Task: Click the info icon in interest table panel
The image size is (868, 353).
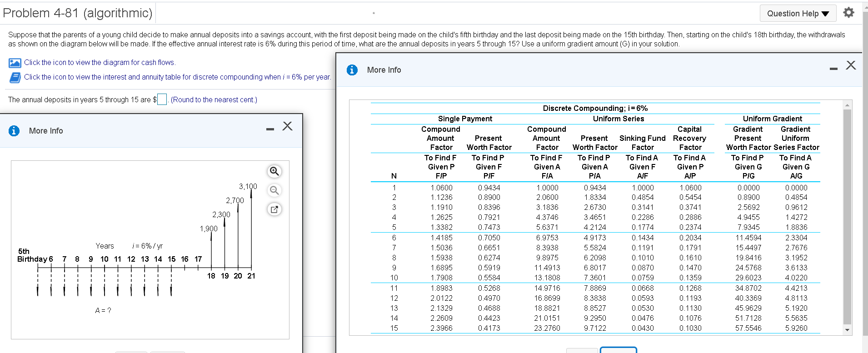Action: point(352,70)
